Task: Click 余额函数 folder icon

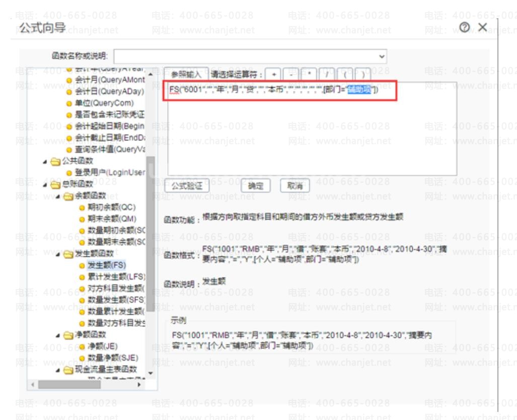Action: coord(68,196)
